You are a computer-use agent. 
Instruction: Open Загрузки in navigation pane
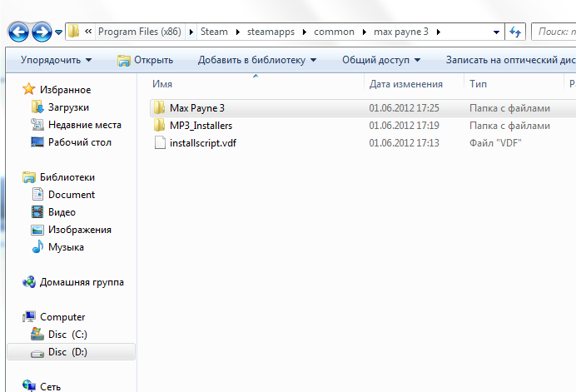tap(69, 107)
